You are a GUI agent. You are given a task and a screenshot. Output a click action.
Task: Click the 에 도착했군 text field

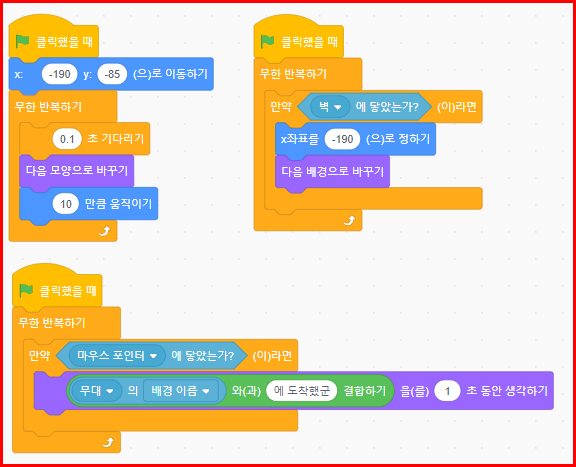(x=302, y=391)
